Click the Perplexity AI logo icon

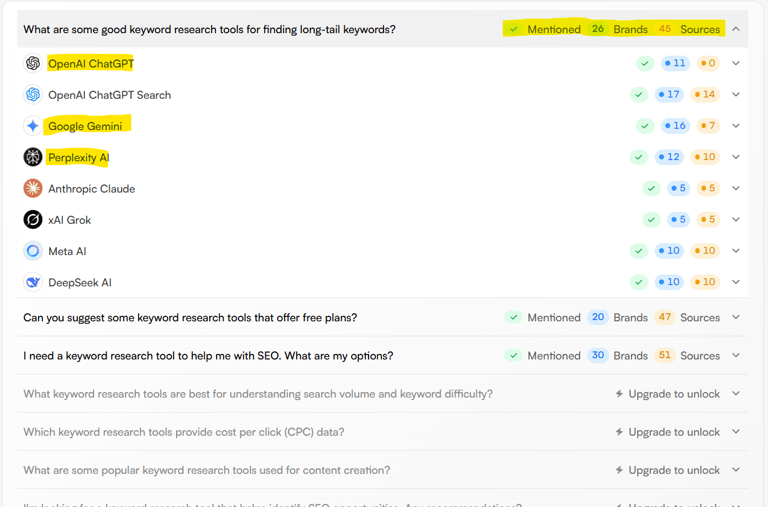pyautogui.click(x=33, y=157)
